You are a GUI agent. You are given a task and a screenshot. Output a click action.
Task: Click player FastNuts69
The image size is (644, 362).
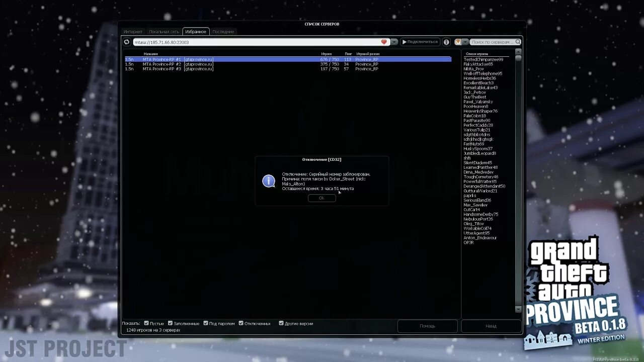473,144
